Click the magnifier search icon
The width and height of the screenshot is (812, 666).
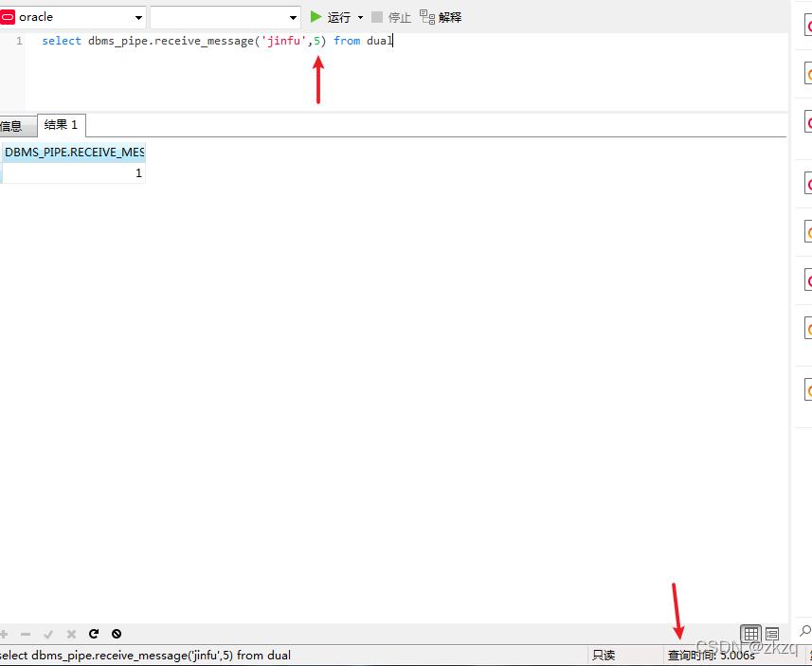click(804, 631)
